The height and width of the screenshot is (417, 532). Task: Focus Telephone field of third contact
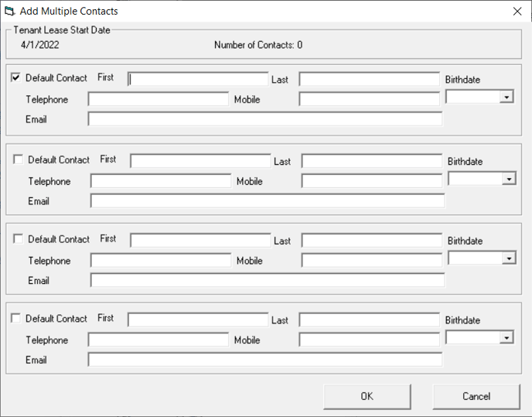click(x=161, y=261)
